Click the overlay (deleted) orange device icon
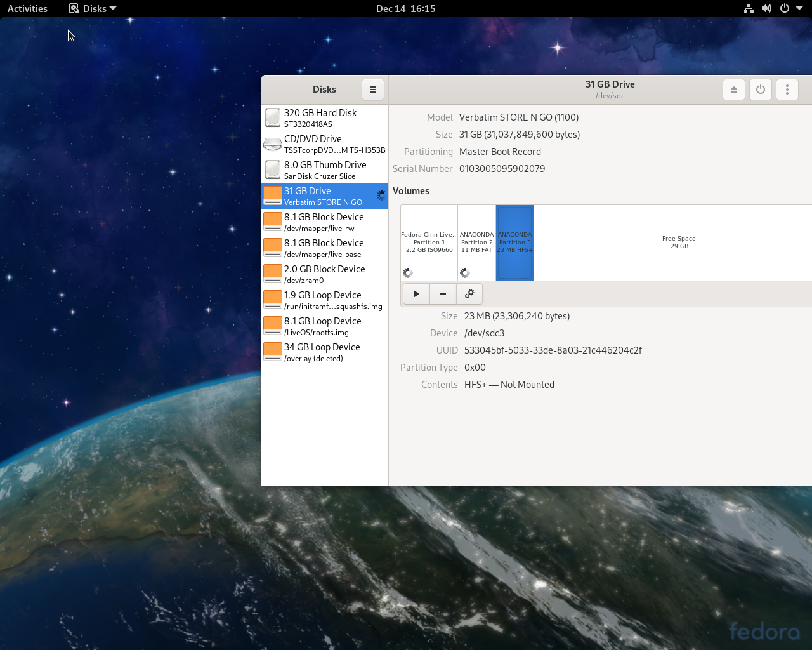This screenshot has width=812, height=650. click(x=273, y=352)
